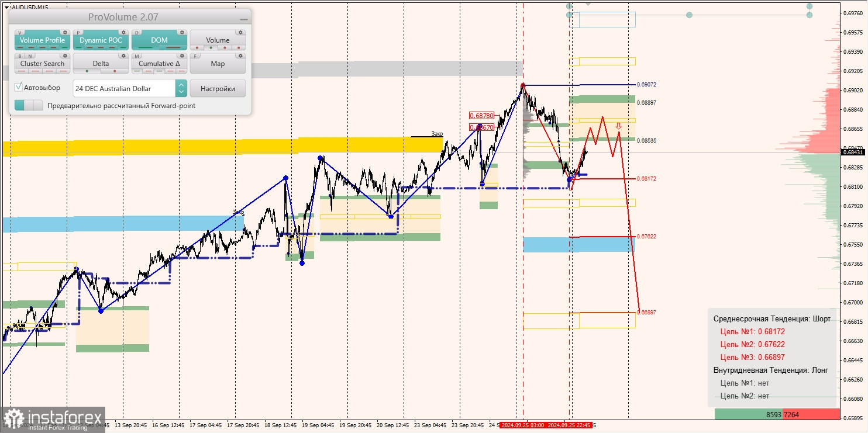Select the red dot under Delta
The width and height of the screenshot is (868, 433).
115,71
